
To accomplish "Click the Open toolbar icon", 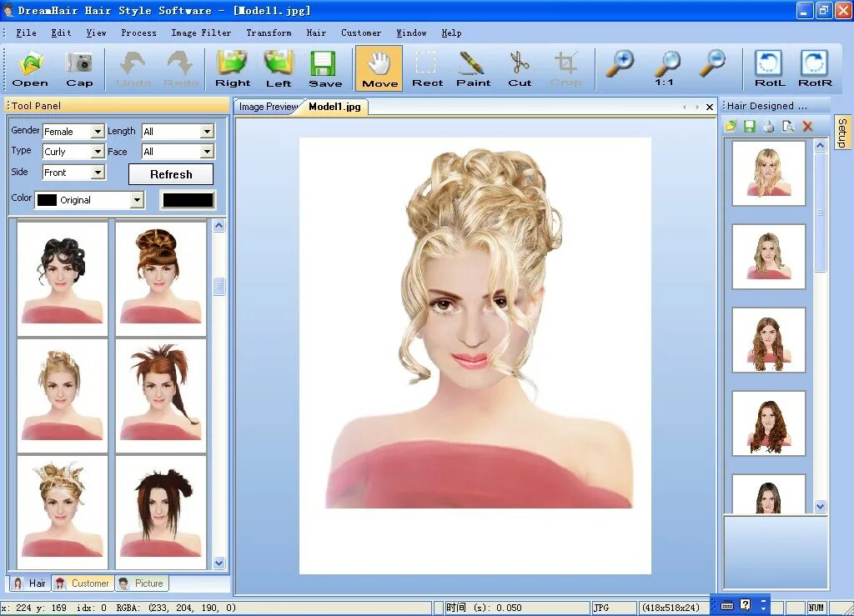I will pos(30,68).
